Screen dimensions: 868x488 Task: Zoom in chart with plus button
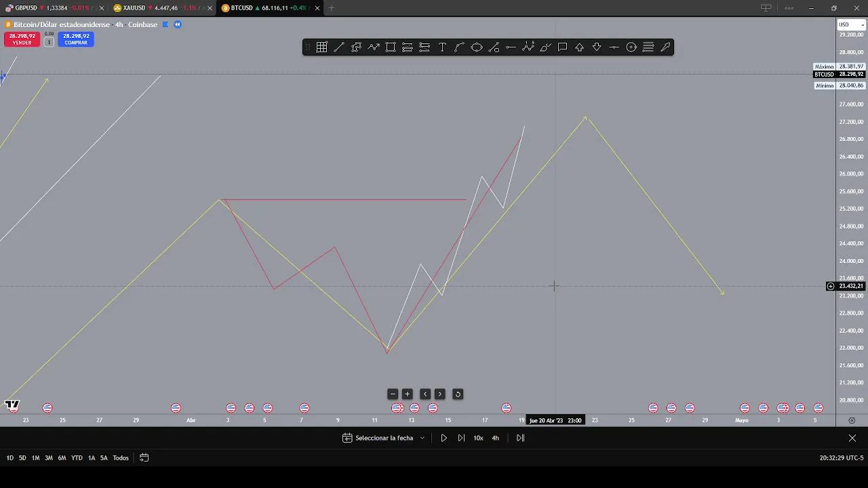408,394
